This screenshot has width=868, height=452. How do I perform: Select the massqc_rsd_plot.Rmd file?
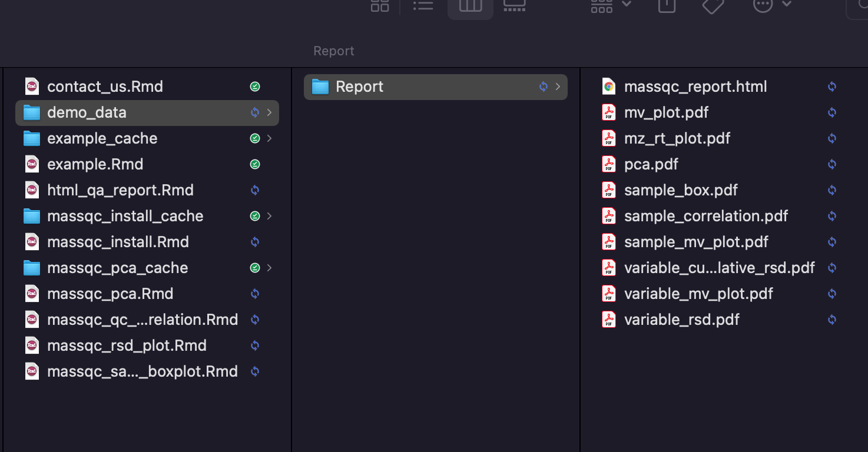pos(147,345)
